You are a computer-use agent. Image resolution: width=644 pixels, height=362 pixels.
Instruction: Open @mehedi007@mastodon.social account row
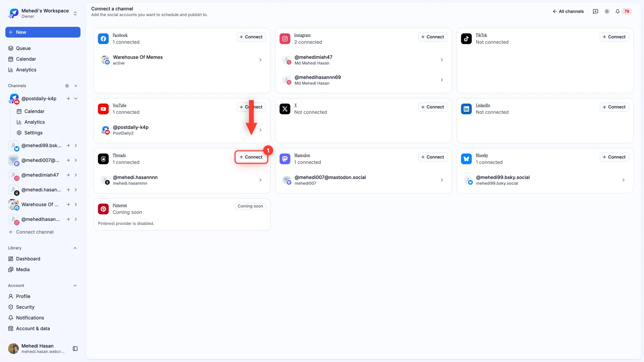363,180
